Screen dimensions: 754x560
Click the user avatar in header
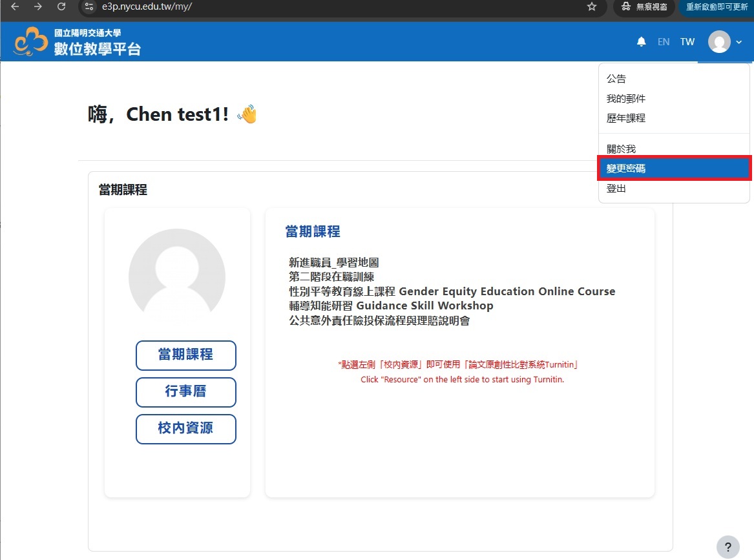pos(718,42)
